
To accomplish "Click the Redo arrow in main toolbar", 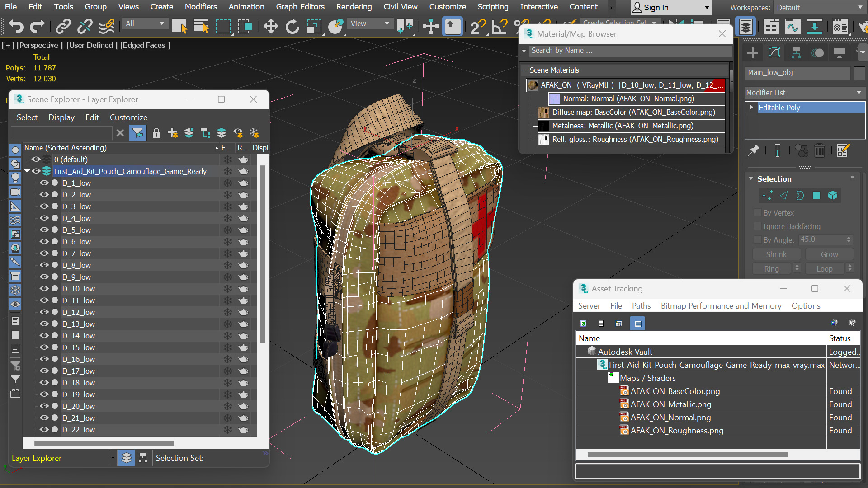I will [x=37, y=27].
